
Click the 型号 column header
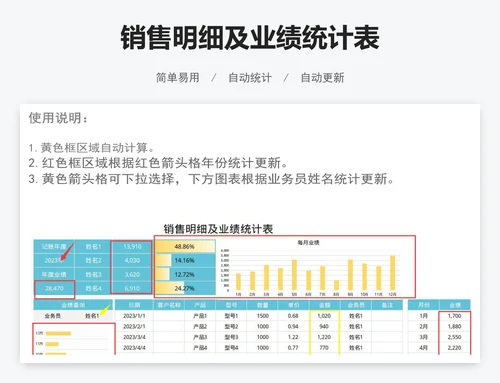(x=231, y=305)
